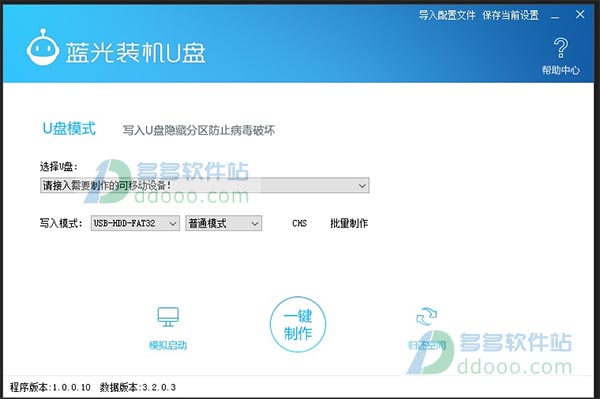Expand the 普通模式 mode dropdown
Screen dimensions: 600x399
224,223
